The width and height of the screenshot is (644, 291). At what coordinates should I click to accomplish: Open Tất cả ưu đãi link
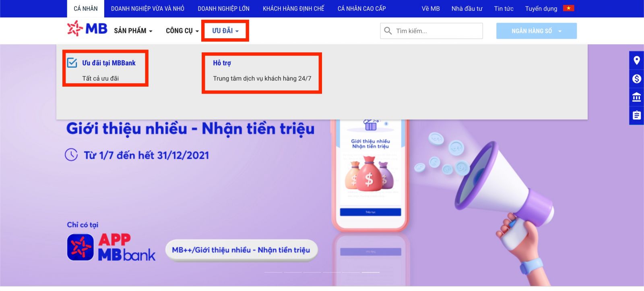pos(100,78)
